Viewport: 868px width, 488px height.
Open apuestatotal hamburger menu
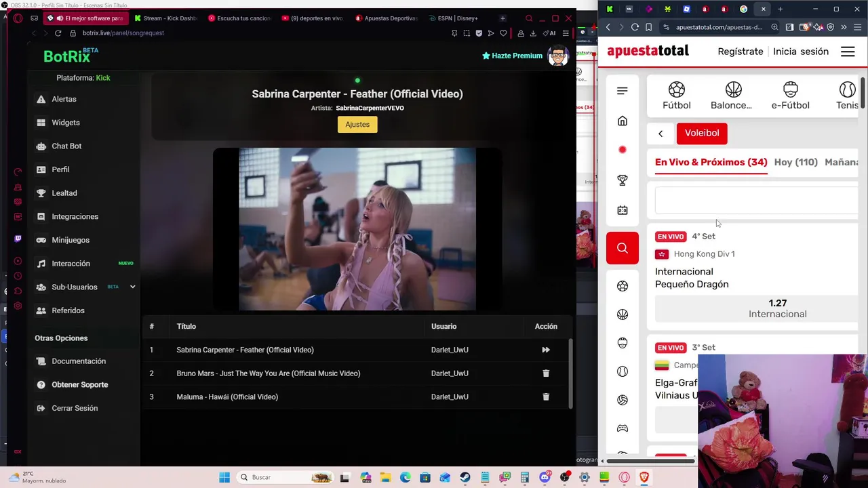coord(848,52)
